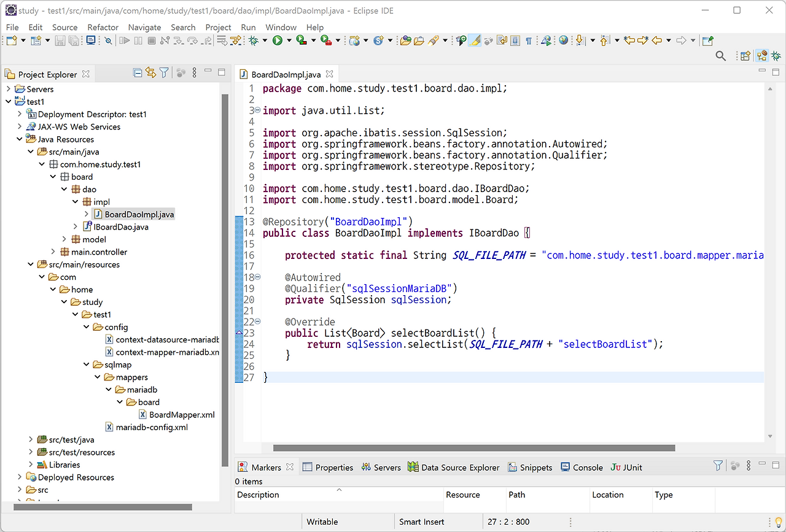This screenshot has width=786, height=532.
Task: Switch to the Console tab
Action: 587,468
